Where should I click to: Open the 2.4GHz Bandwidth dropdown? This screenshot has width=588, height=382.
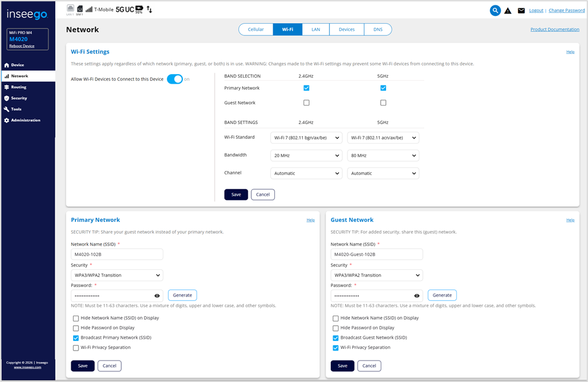pyautogui.click(x=306, y=155)
